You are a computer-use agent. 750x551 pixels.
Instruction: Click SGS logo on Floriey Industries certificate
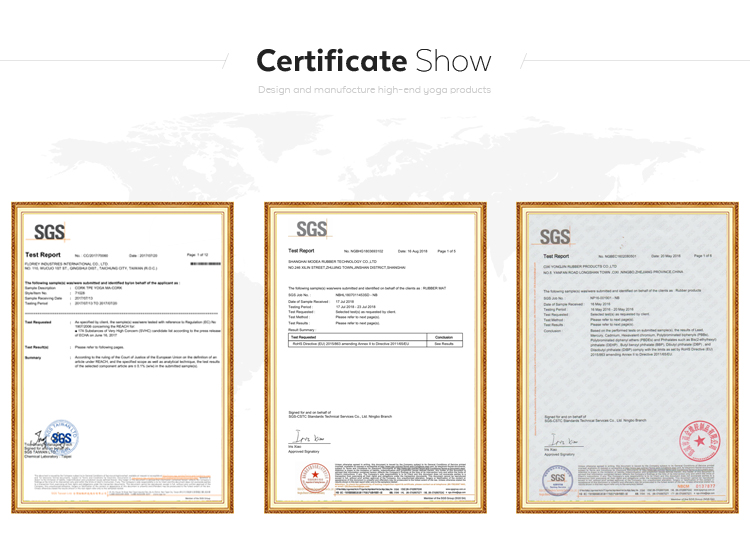pyautogui.click(x=50, y=232)
